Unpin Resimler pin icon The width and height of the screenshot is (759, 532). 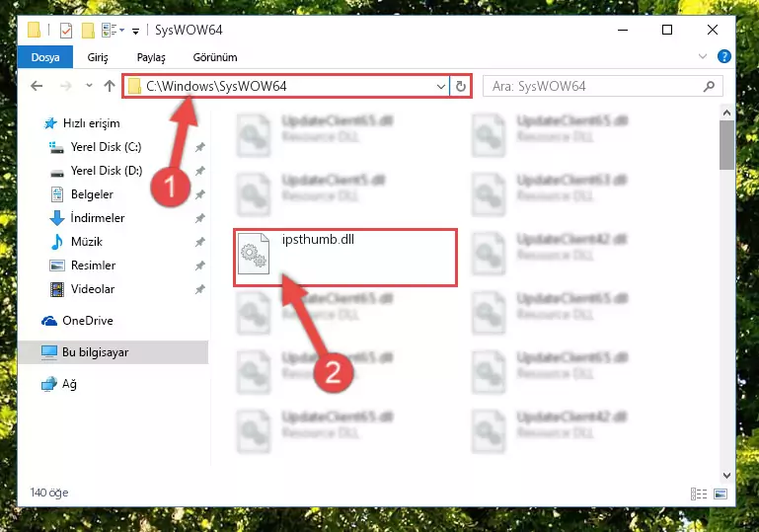pyautogui.click(x=200, y=266)
